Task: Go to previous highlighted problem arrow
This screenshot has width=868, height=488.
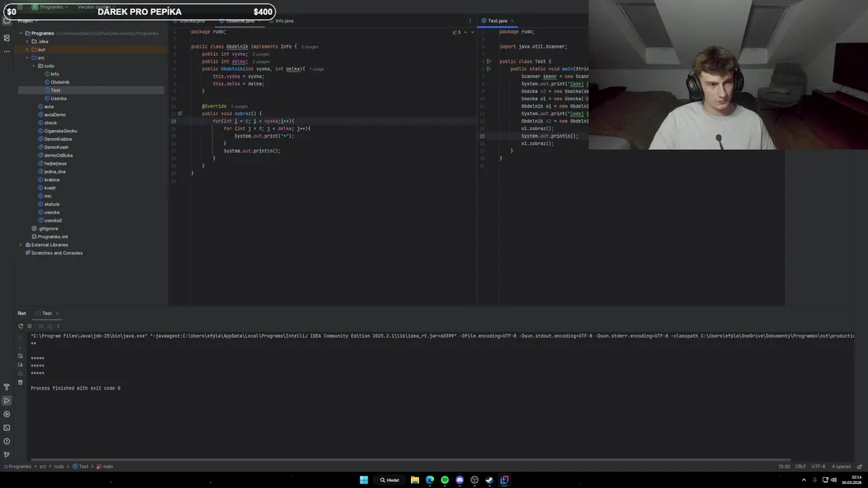Action: click(x=465, y=32)
